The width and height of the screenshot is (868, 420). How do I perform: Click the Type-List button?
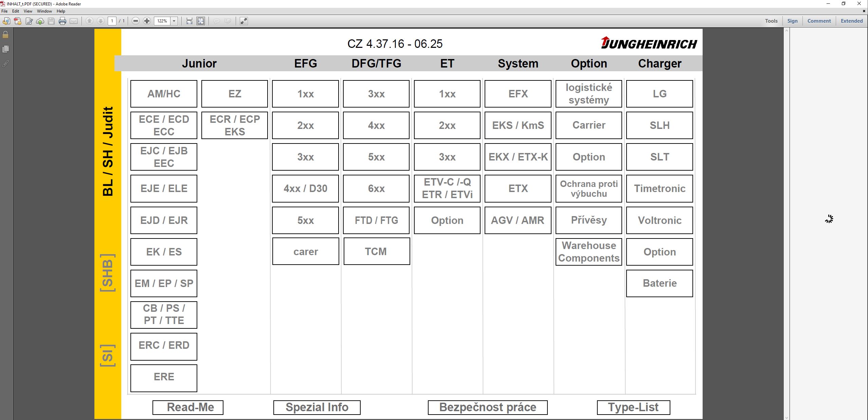coord(633,407)
